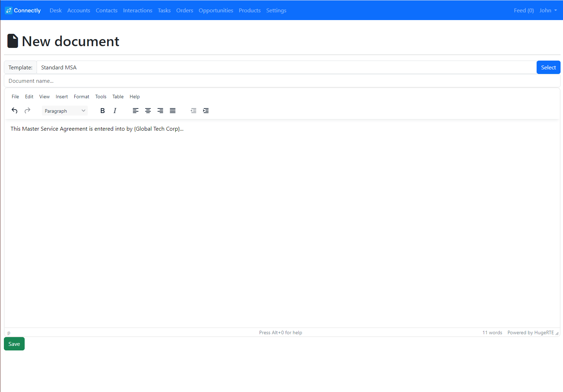Viewport: 563px width, 392px height.
Task: Open the Paragraph block format dropdown
Action: pyautogui.click(x=65, y=111)
